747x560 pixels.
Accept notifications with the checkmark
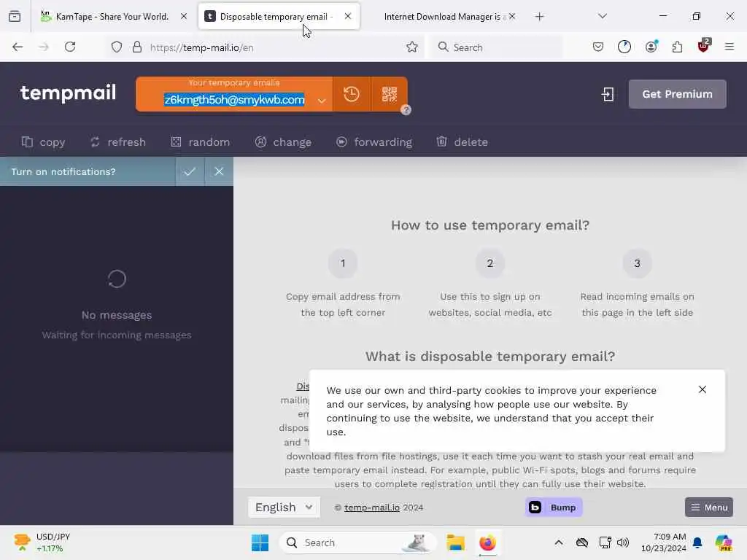point(190,171)
